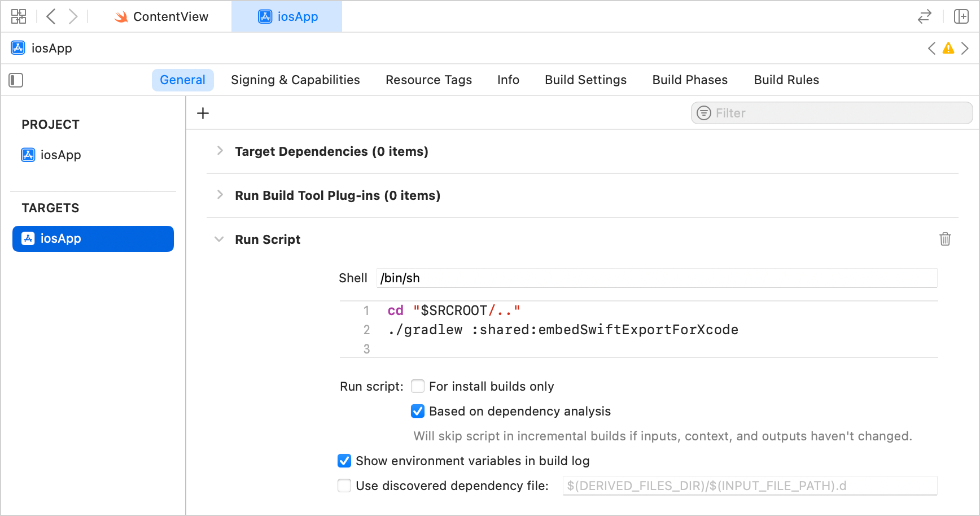
Task: Add a new build phase with plus button
Action: (202, 113)
